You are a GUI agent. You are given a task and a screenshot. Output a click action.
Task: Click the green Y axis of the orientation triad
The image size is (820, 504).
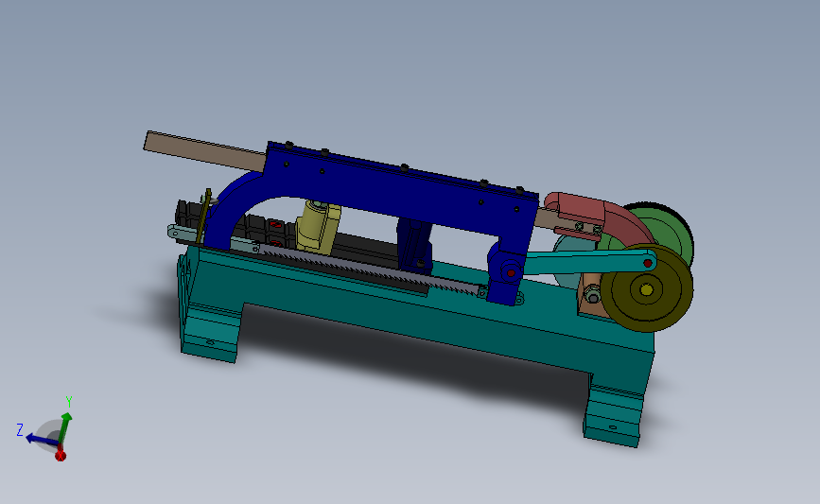[65, 428]
